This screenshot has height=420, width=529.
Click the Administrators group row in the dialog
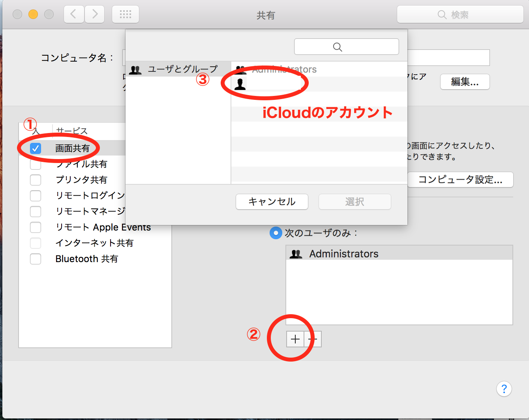319,69
